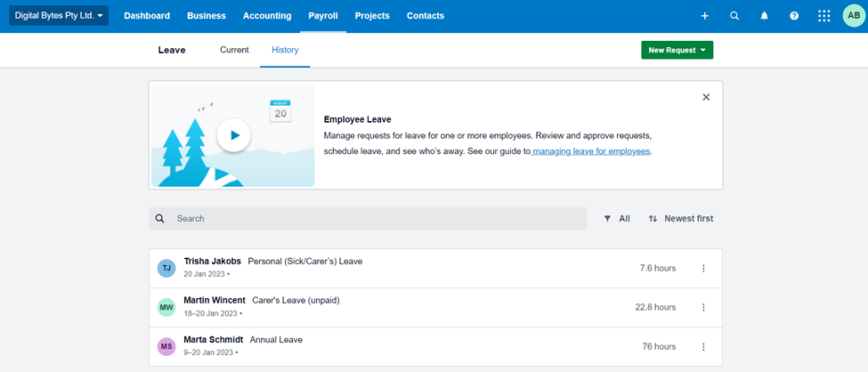The width and height of the screenshot is (868, 372).
Task: Click the 76 hours value
Action: pos(659,346)
